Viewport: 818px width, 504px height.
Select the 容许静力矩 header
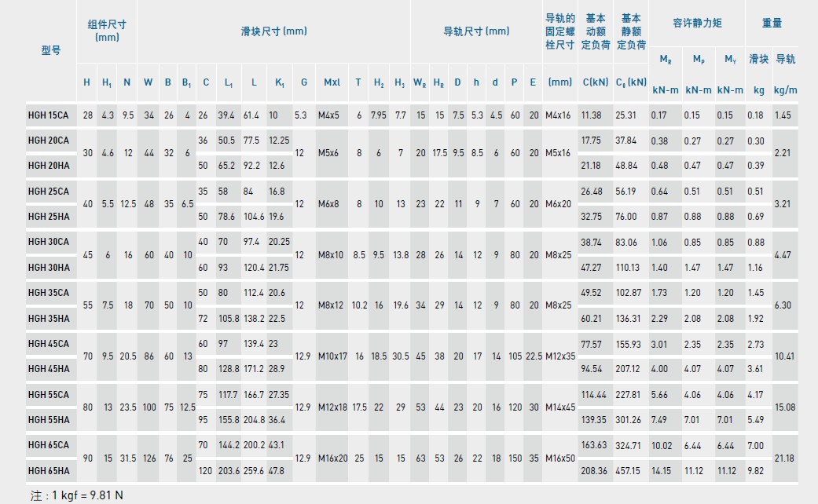697,24
